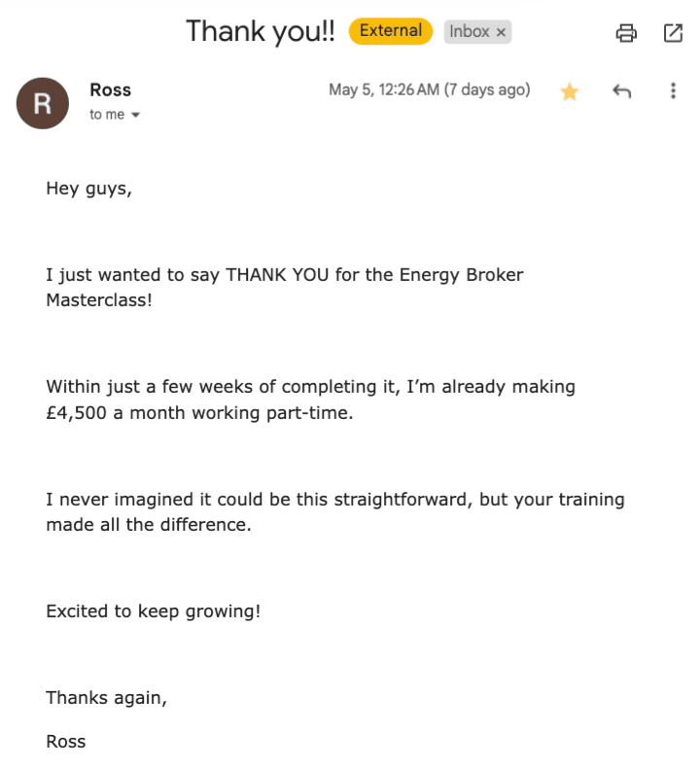
Task: Toggle the yellow star on this message
Action: 570,91
